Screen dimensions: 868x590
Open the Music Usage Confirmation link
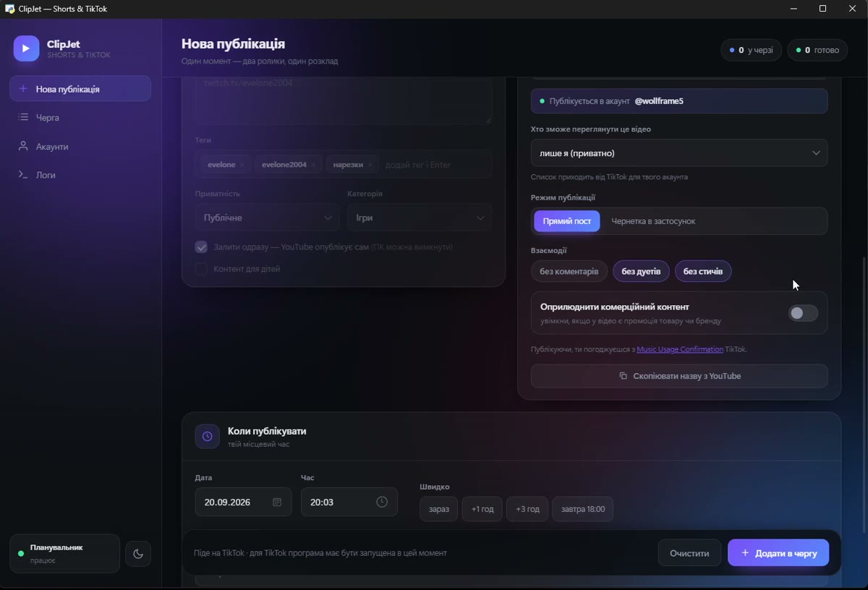[x=680, y=349]
